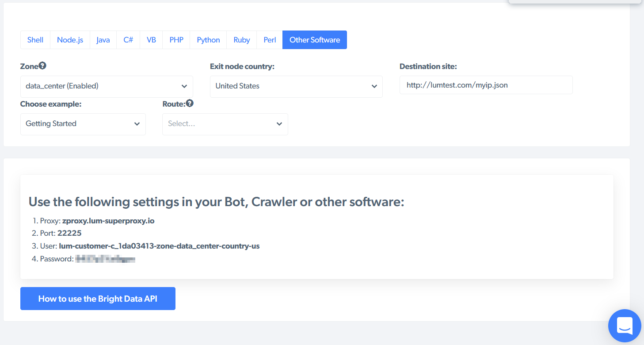Click How to use the Bright Data API
This screenshot has height=345, width=644.
pos(98,299)
